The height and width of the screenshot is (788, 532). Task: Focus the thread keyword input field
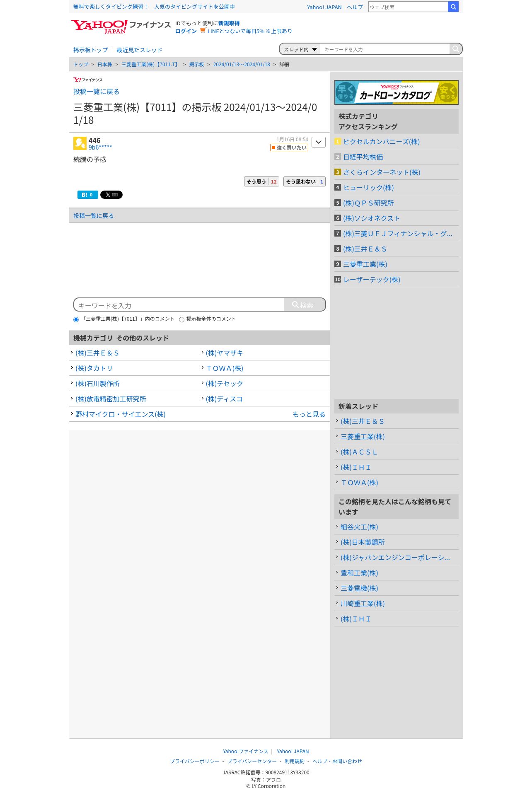pyautogui.click(x=385, y=49)
